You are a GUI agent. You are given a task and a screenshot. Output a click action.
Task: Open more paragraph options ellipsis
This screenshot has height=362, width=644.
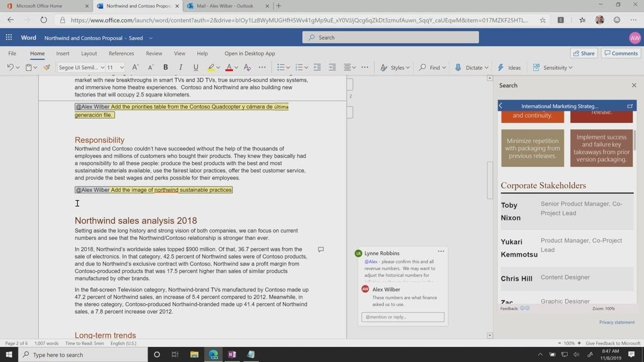tap(365, 67)
